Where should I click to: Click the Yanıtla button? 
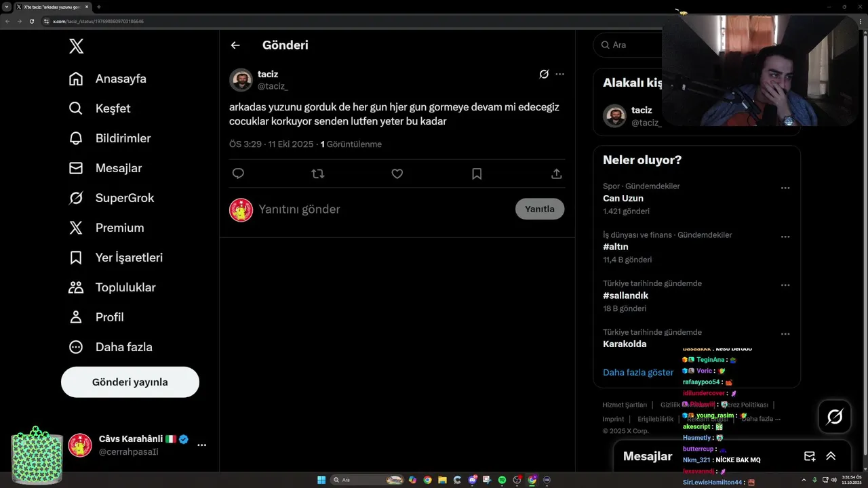pos(540,209)
